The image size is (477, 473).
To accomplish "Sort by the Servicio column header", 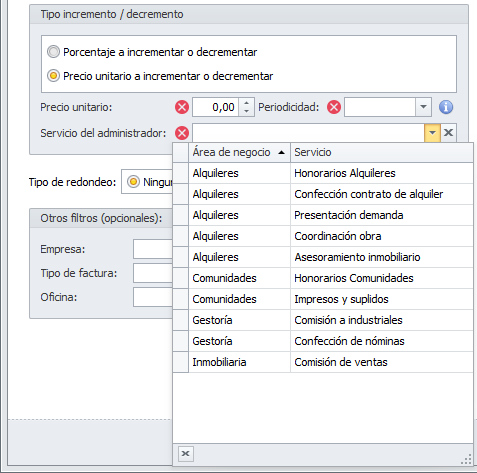I will (382, 152).
